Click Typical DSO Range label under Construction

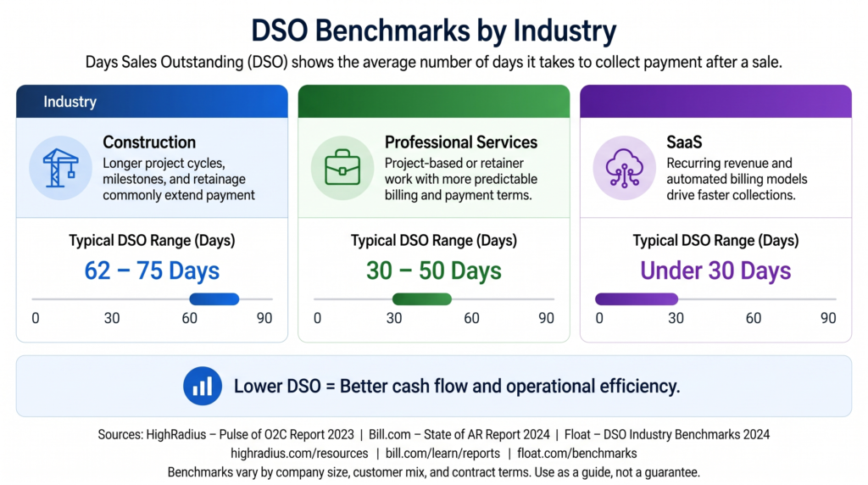pyautogui.click(x=153, y=240)
